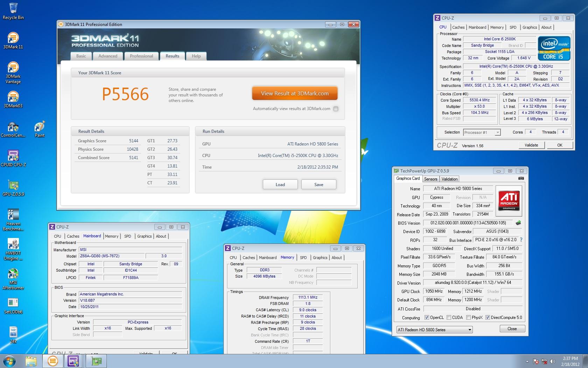Screen dimensions: 588x368
Task: Switch to 3DMark 11 taskbar button
Action: point(52,361)
